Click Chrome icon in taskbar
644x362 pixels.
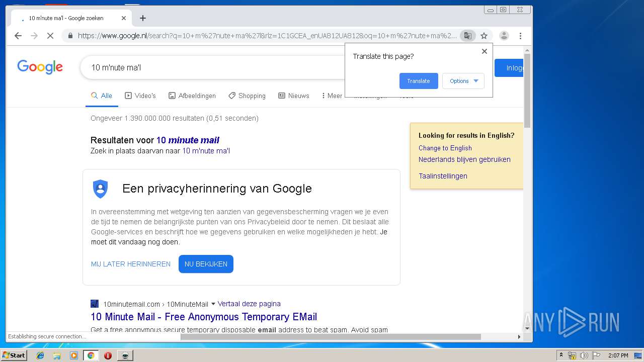(91, 355)
